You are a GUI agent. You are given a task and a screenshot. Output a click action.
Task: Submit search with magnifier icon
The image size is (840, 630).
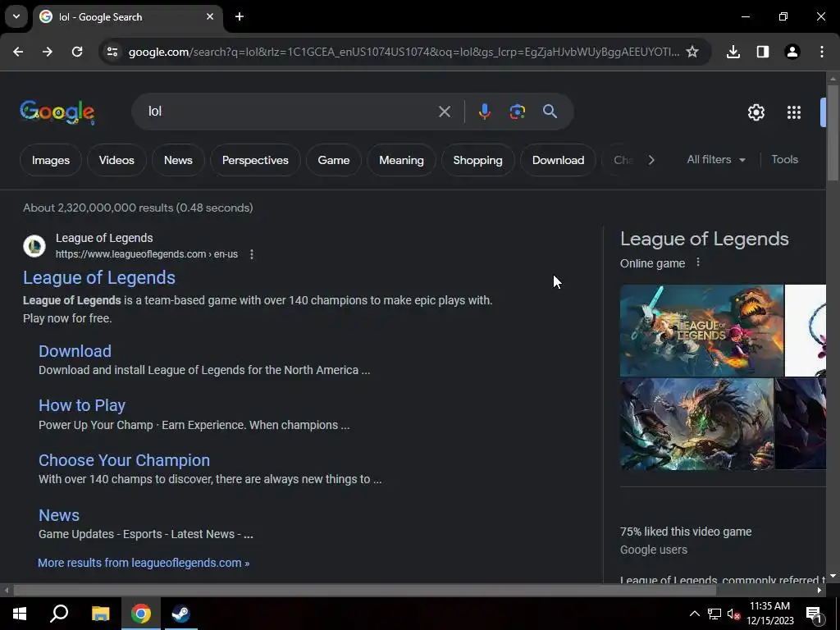pos(550,112)
